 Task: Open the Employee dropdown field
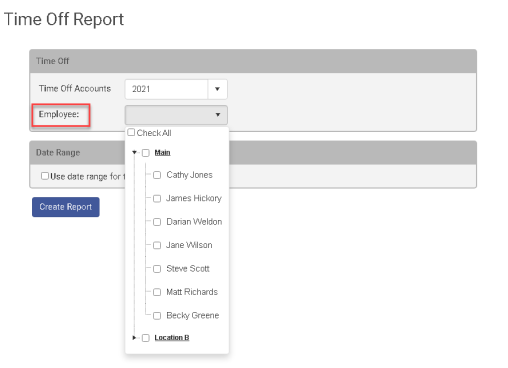pos(176,115)
